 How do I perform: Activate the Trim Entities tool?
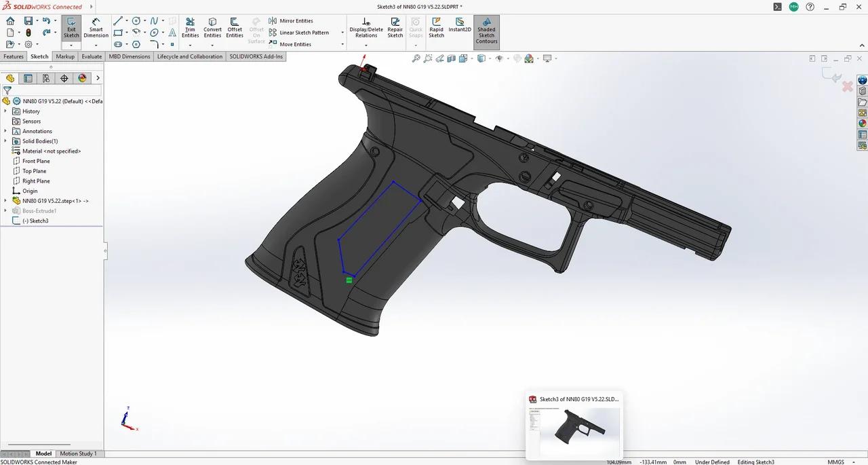pos(190,27)
